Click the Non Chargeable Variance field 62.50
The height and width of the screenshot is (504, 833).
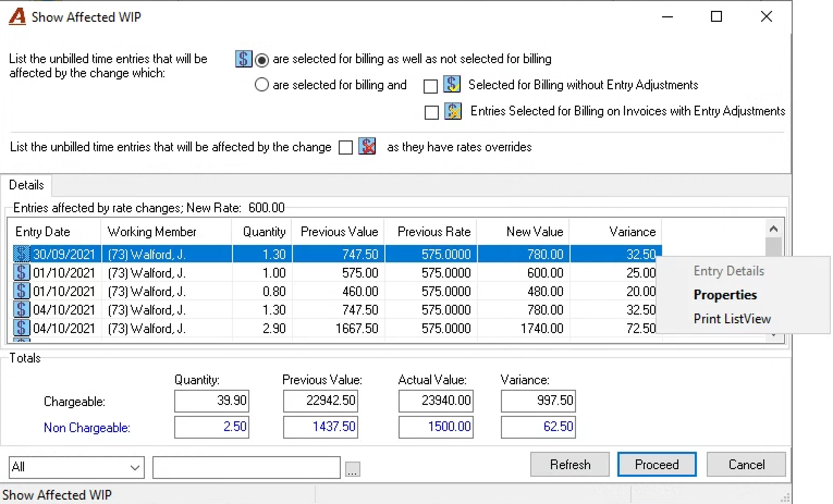(x=538, y=427)
